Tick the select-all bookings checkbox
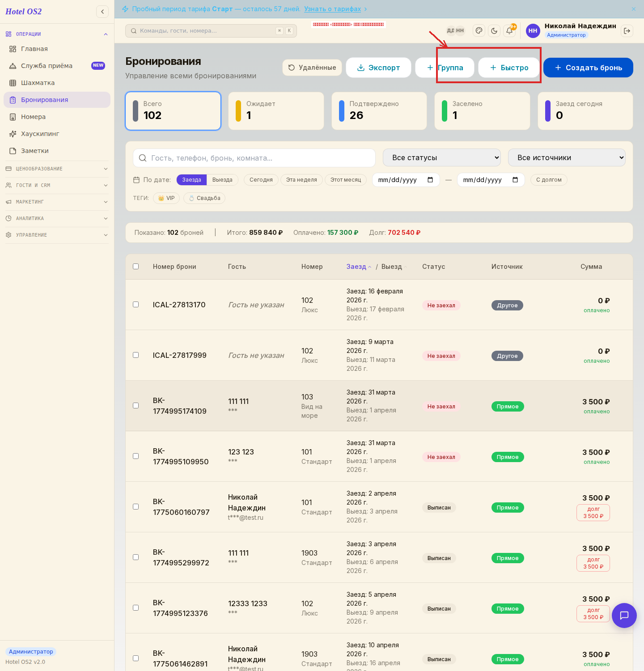This screenshot has height=671, width=644. click(136, 267)
